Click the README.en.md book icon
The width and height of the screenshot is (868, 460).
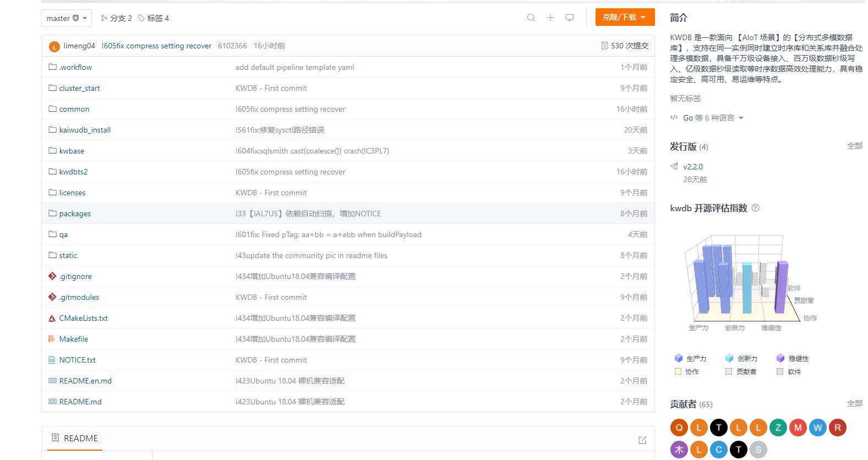(x=52, y=381)
